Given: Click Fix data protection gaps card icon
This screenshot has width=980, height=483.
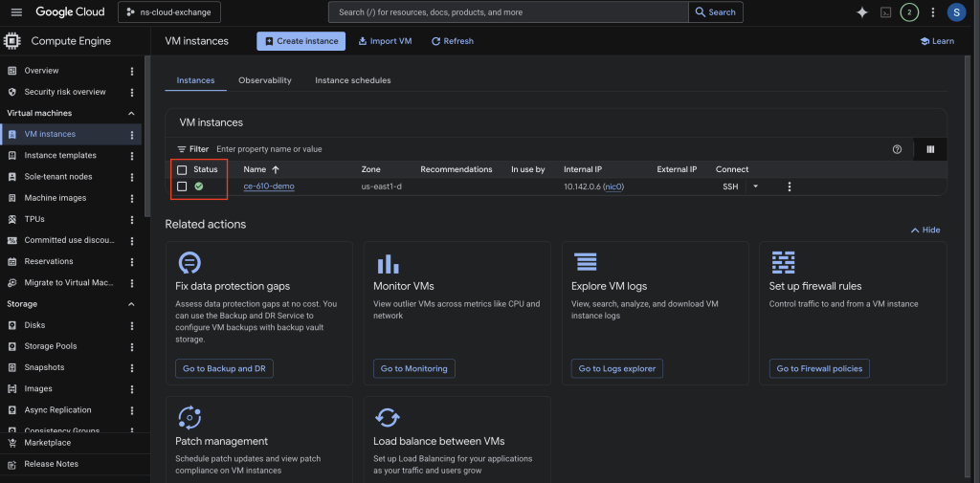Looking at the screenshot, I should pyautogui.click(x=189, y=262).
